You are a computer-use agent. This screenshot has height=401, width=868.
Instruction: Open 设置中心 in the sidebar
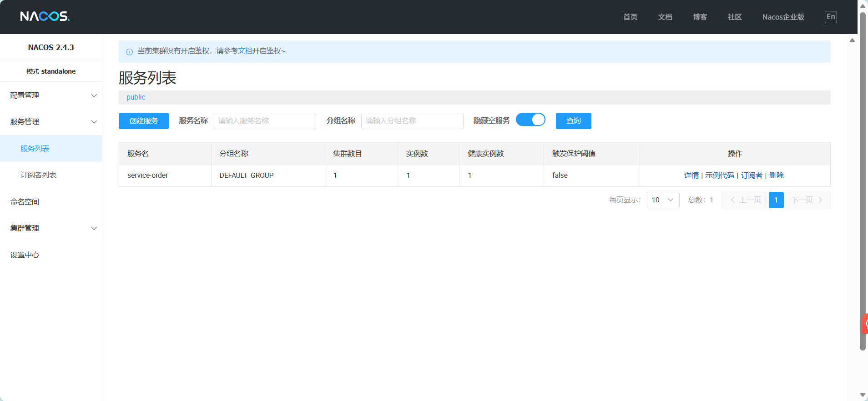click(x=25, y=255)
